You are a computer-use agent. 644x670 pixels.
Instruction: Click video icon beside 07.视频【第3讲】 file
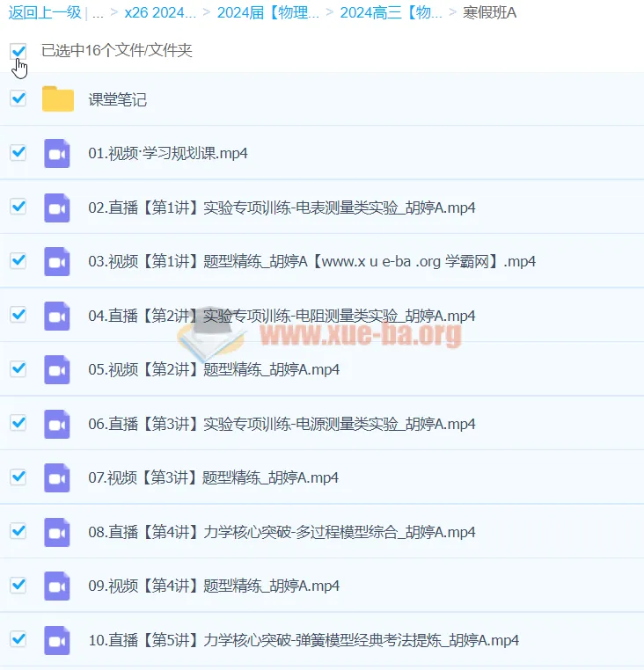tap(57, 477)
